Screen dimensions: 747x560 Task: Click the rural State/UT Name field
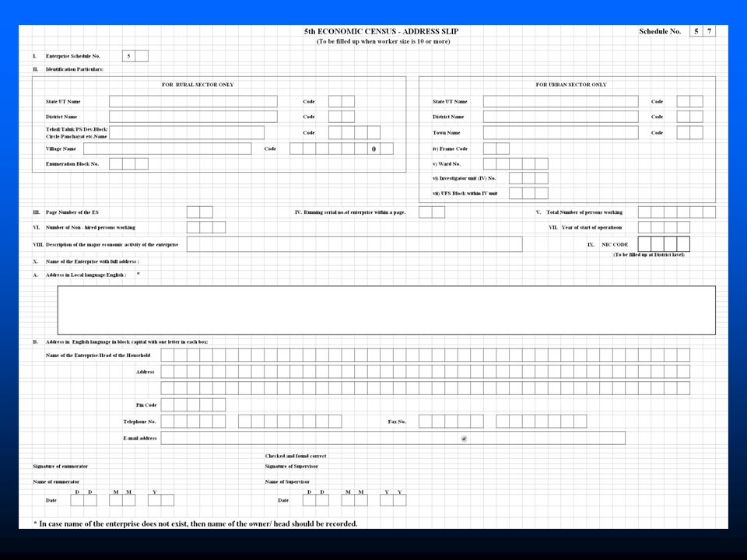tap(193, 101)
